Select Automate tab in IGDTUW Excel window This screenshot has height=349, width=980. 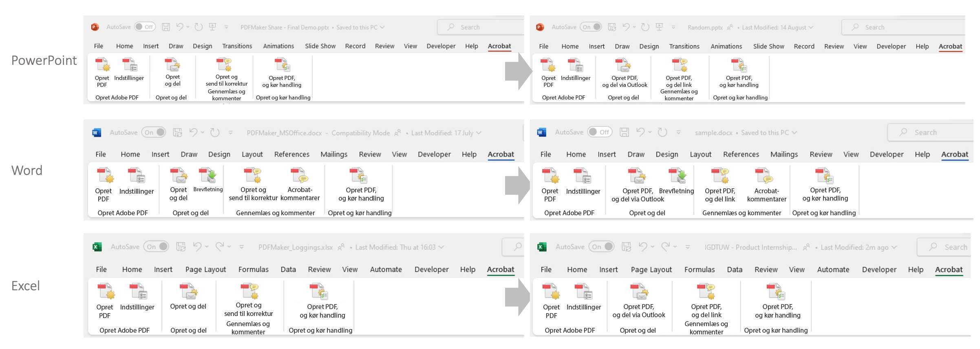(833, 269)
